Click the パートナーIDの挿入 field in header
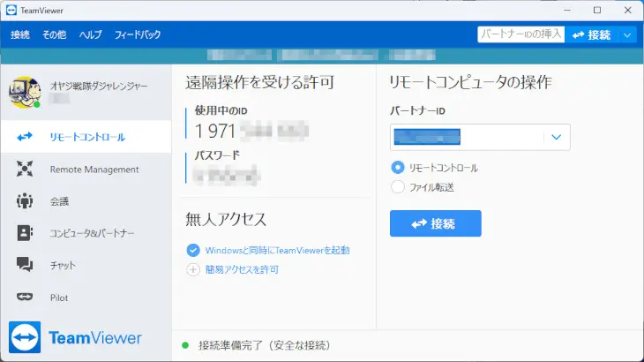This screenshot has height=362, width=644. click(x=520, y=34)
